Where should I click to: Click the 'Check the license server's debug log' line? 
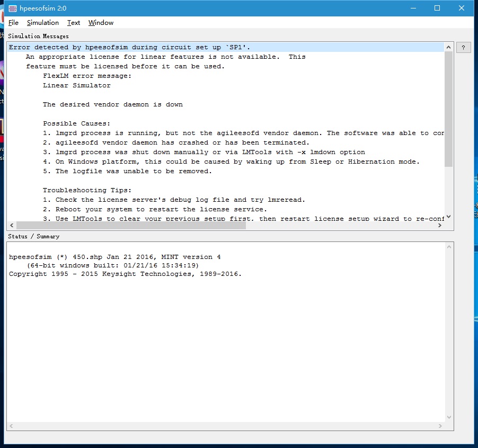(x=174, y=200)
